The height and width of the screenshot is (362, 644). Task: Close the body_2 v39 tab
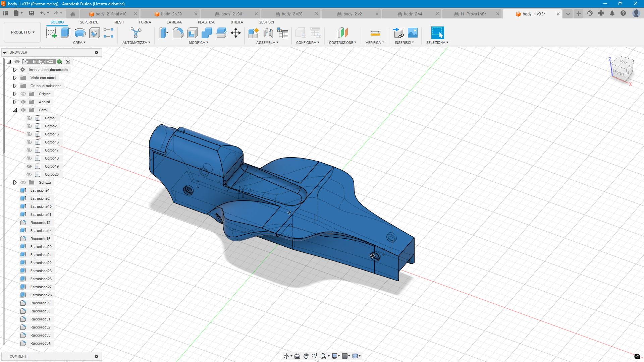(196, 14)
